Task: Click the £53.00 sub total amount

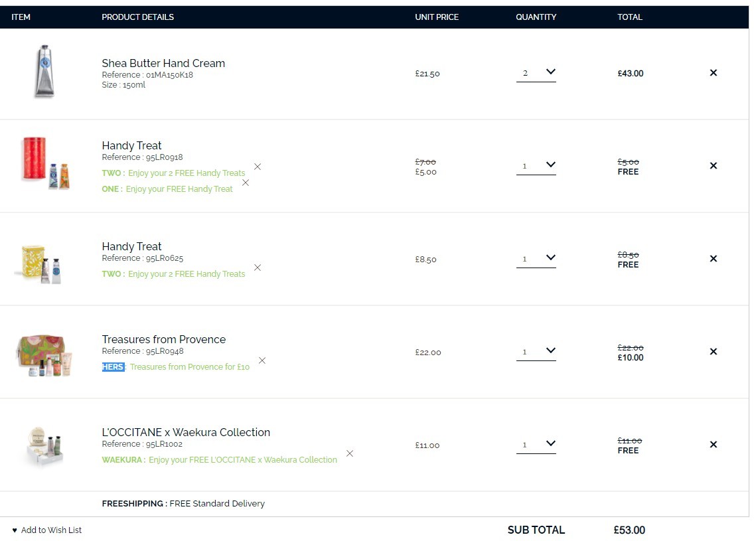Action: 629,530
